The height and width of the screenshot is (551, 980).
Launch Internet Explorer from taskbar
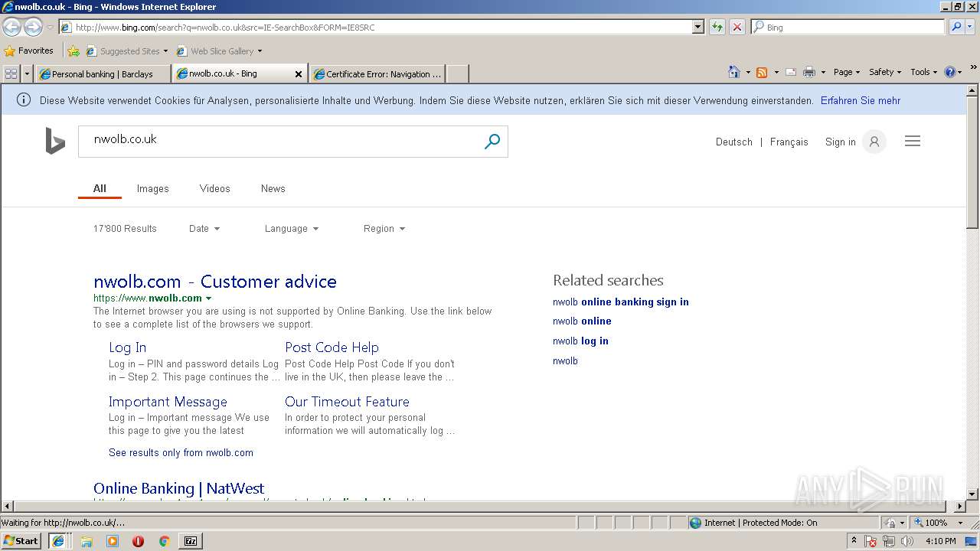[57, 541]
